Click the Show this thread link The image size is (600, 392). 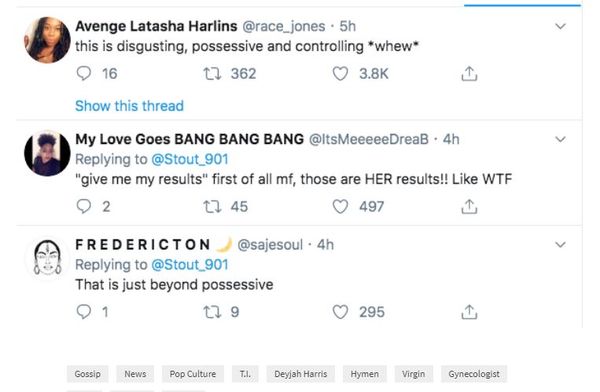129,106
